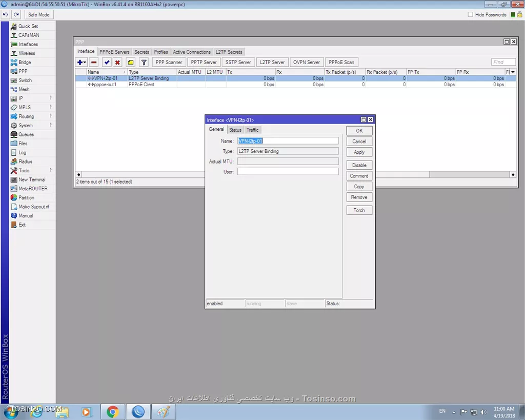The height and width of the screenshot is (420, 525).
Task: Click the Redo arrow in WinBox toolbar
Action: pyautogui.click(x=16, y=15)
